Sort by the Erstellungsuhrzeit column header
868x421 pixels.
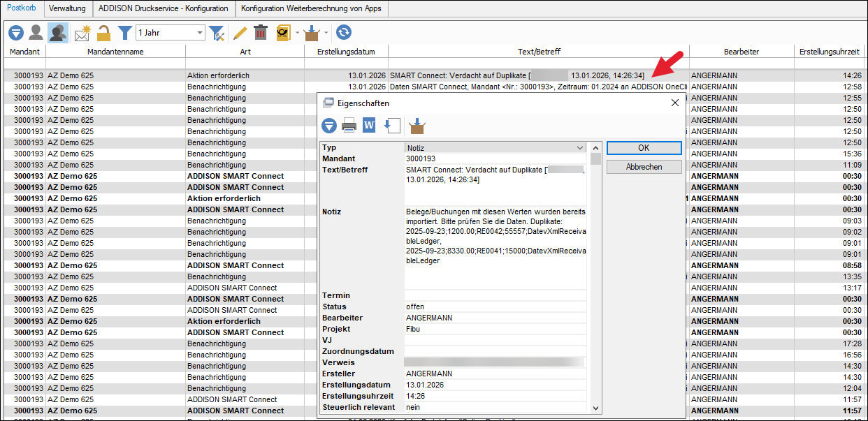tap(830, 52)
